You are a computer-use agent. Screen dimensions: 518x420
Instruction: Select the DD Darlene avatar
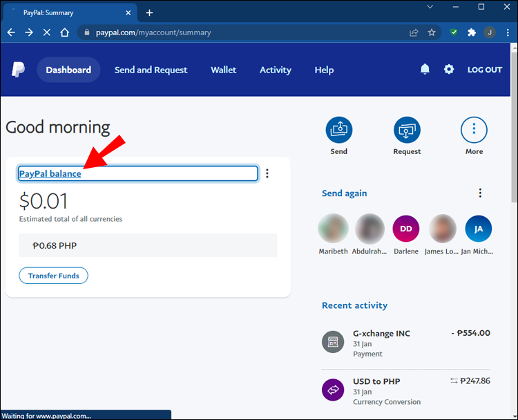[406, 229]
